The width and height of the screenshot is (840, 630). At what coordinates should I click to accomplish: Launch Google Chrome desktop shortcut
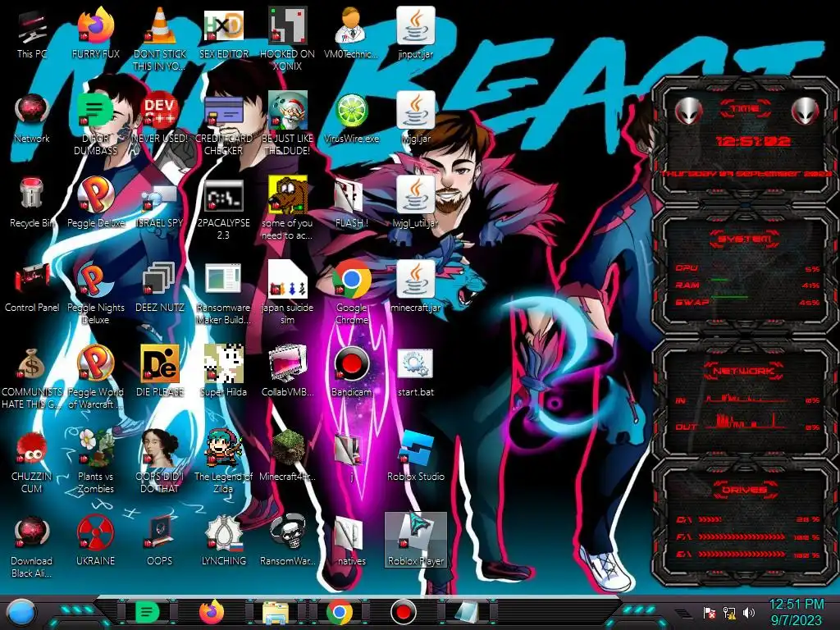[351, 294]
